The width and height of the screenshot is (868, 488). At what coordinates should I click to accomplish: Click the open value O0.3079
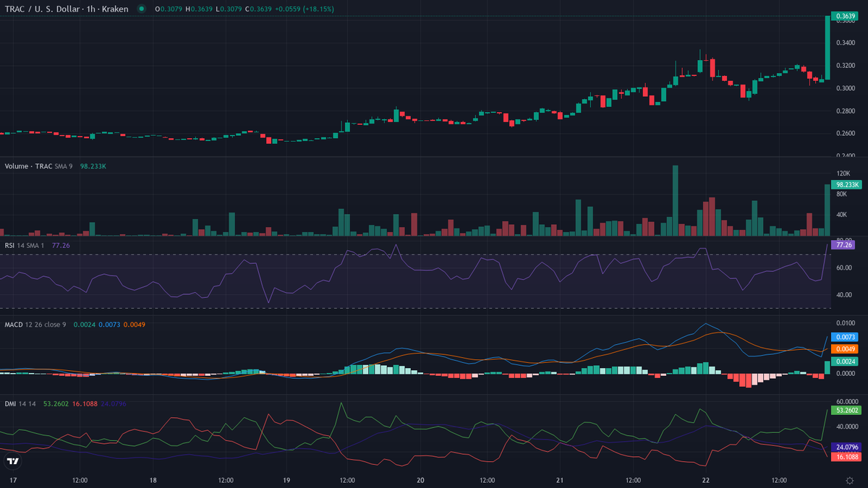pos(168,9)
